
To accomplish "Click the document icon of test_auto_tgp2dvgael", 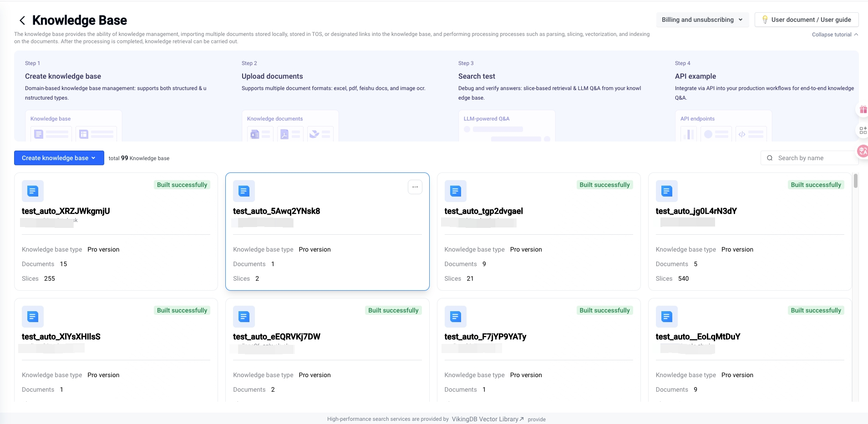I will pyautogui.click(x=455, y=191).
